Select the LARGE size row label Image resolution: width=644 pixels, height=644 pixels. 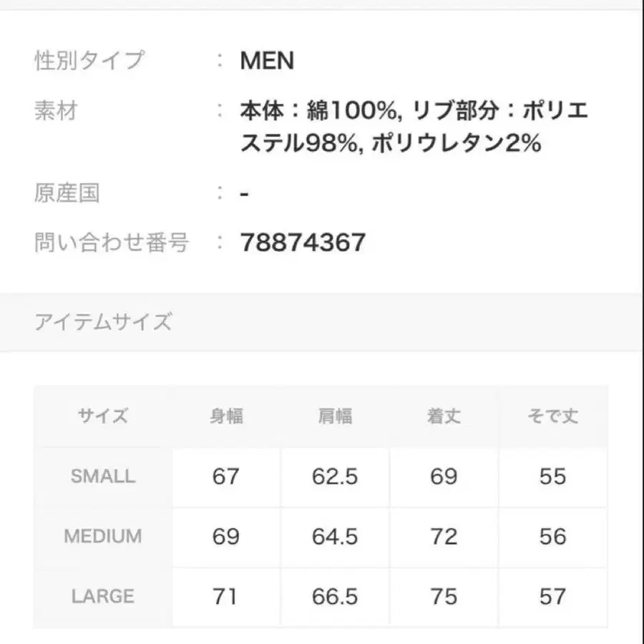click(102, 596)
